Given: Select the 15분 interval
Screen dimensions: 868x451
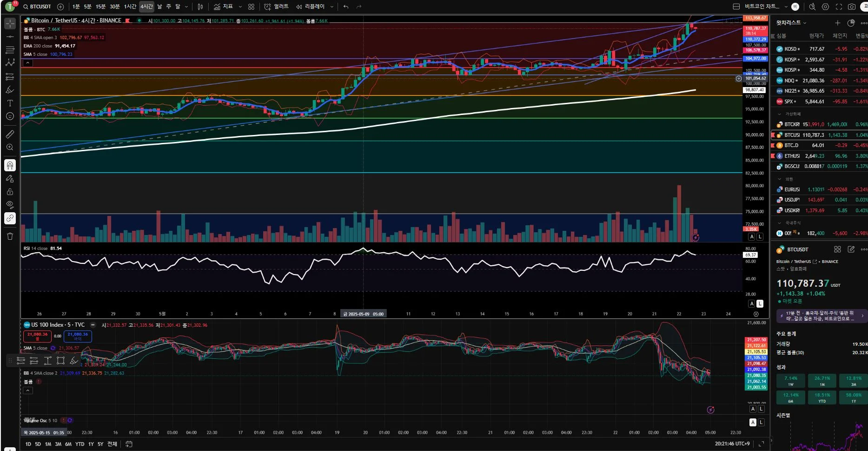Looking at the screenshot, I should (x=100, y=7).
